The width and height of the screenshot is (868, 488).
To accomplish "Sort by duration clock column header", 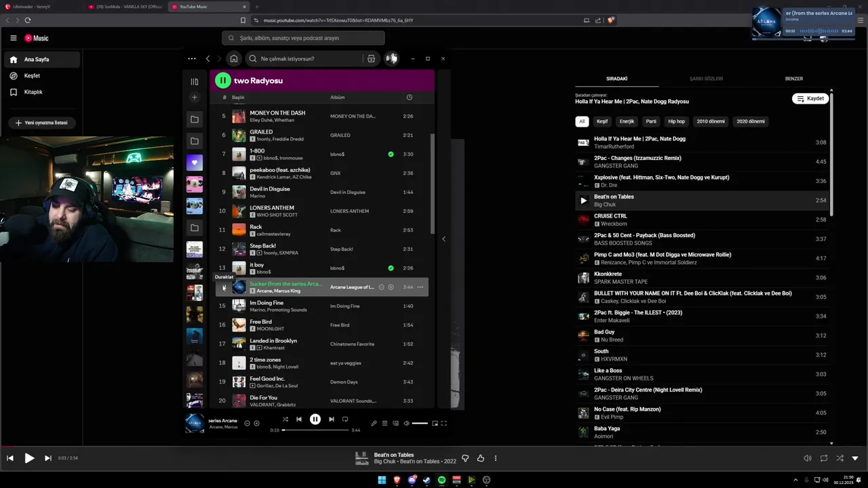I will (409, 98).
